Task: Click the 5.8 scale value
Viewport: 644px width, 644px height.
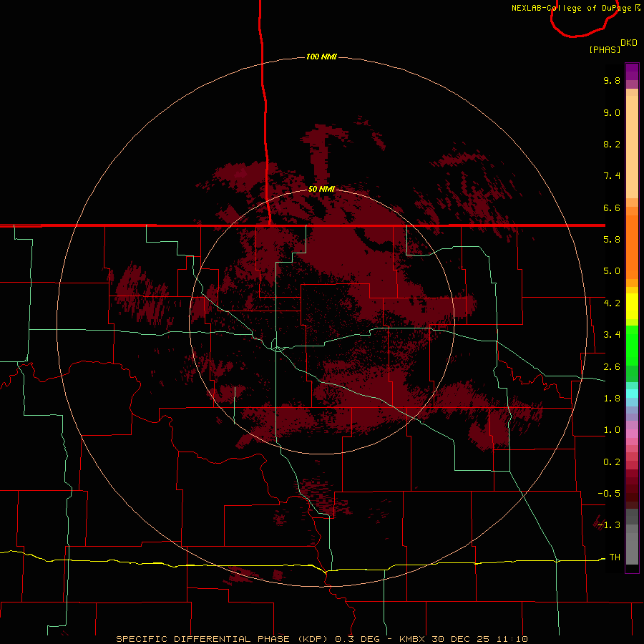Action: (612, 240)
